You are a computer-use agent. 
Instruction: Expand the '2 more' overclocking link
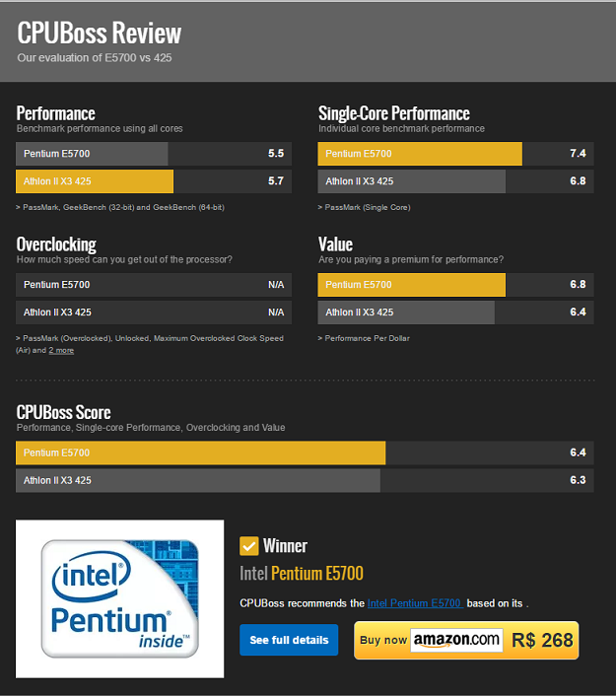pyautogui.click(x=61, y=350)
